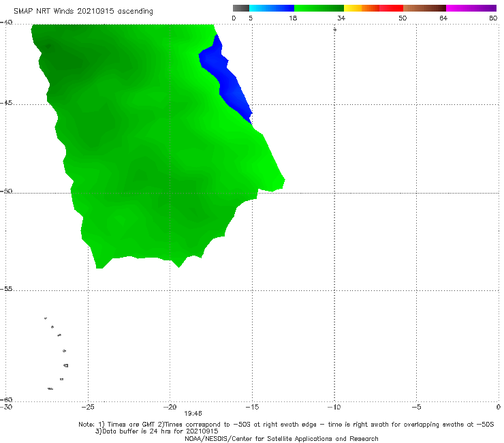Click the note line 'Times are GMT'

(131, 425)
